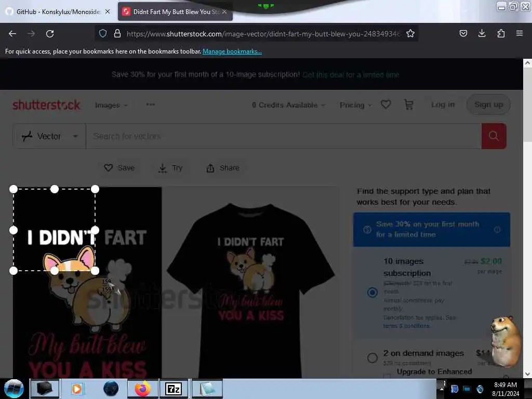532x399 pixels.
Task: Expand the Images dropdown menu
Action: [111, 105]
